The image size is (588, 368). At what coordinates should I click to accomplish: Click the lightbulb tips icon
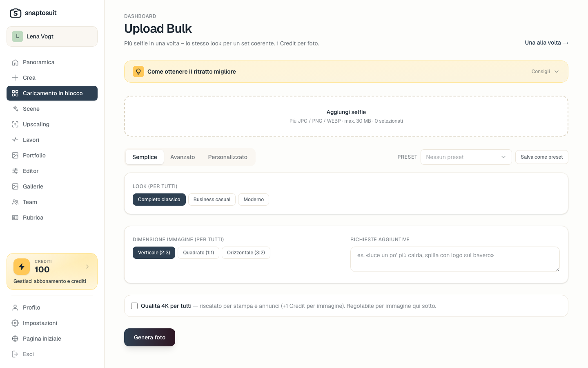pyautogui.click(x=138, y=72)
